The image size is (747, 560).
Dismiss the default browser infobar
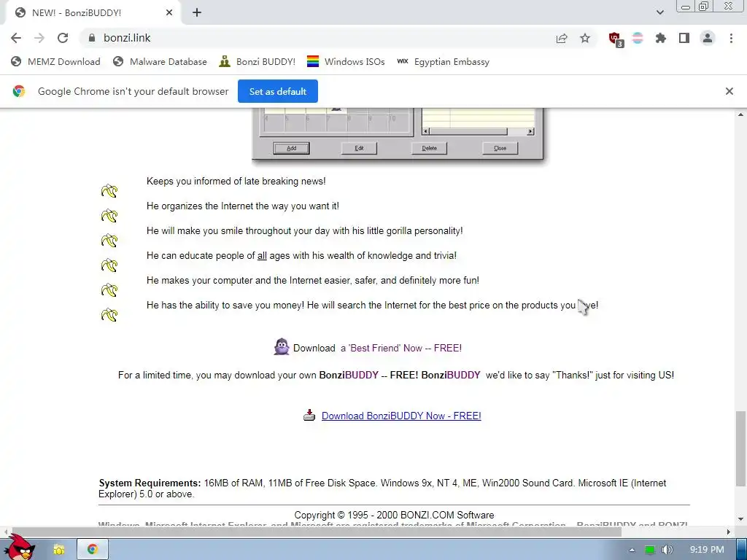click(x=729, y=91)
